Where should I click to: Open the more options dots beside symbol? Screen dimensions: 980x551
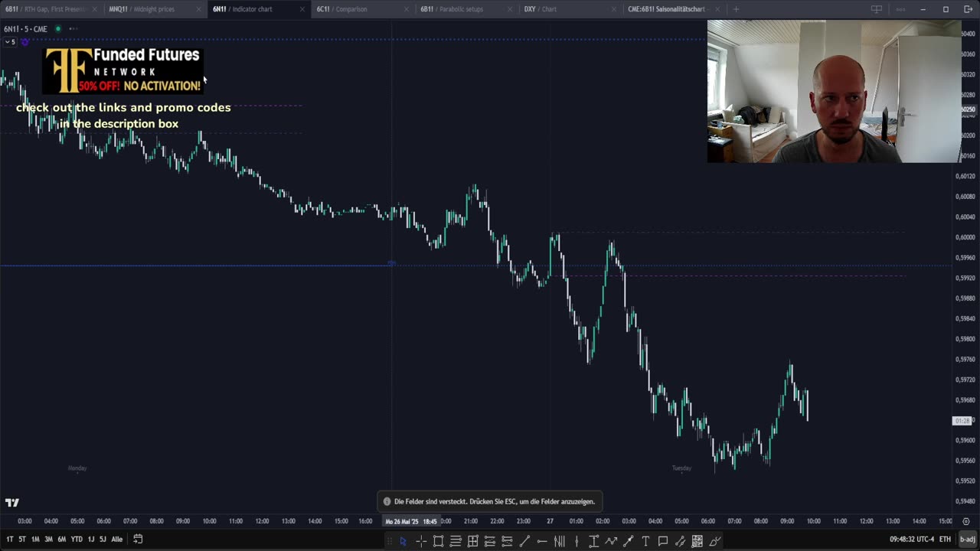73,29
